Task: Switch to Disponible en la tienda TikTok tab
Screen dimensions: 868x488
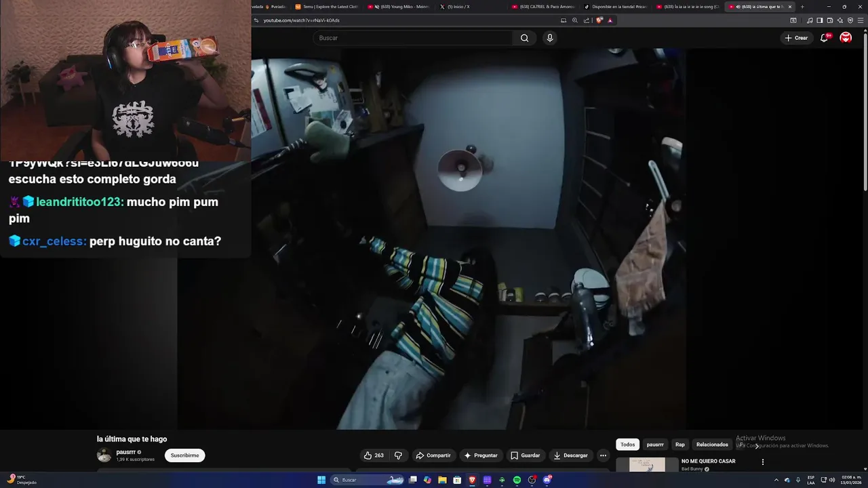Action: pos(616,7)
